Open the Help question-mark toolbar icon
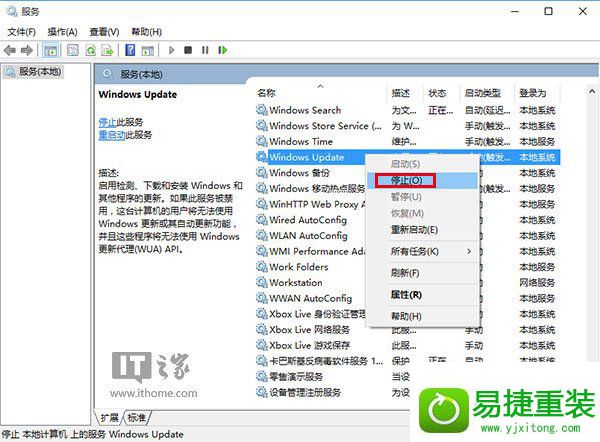600x442 pixels. [x=130, y=50]
